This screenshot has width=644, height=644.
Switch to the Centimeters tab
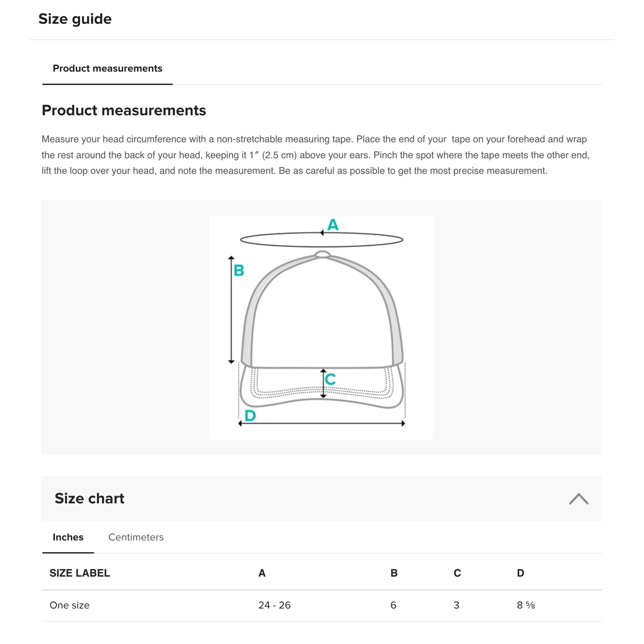point(136,537)
